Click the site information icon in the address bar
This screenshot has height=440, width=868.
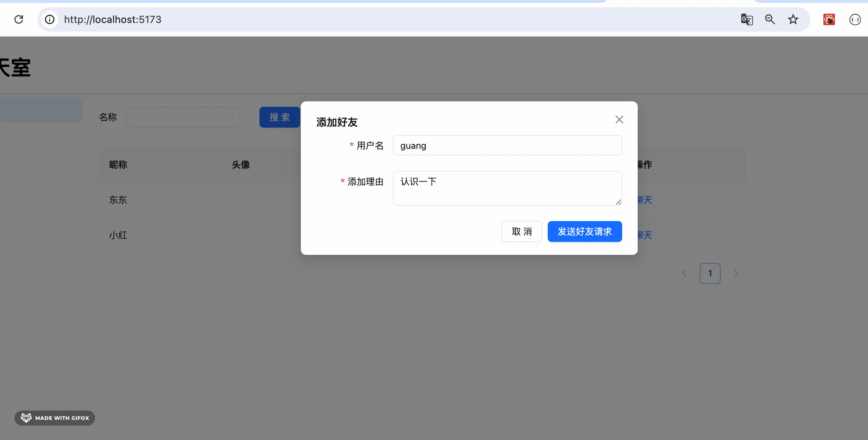click(50, 19)
